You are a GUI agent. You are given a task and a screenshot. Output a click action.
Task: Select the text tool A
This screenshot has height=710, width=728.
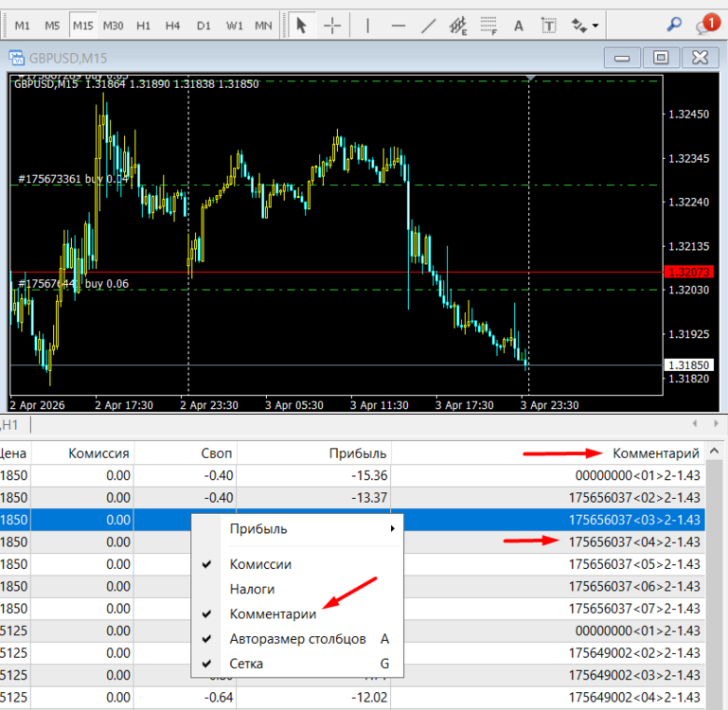tap(519, 25)
